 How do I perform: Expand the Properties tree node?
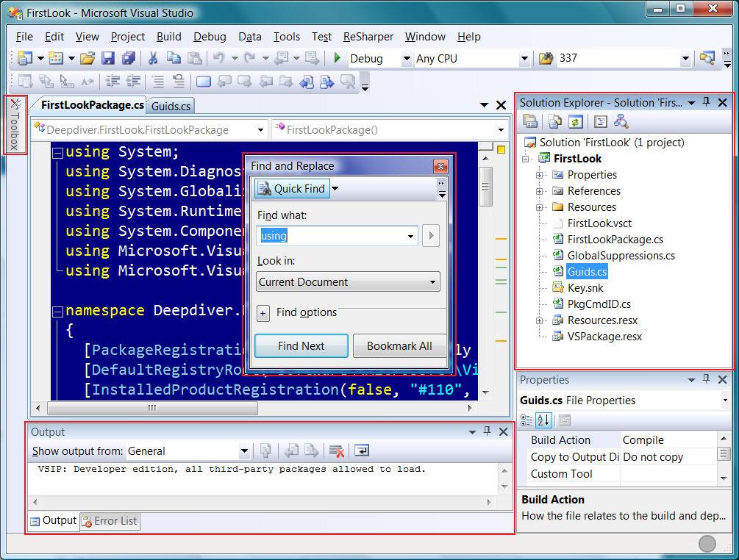point(539,175)
